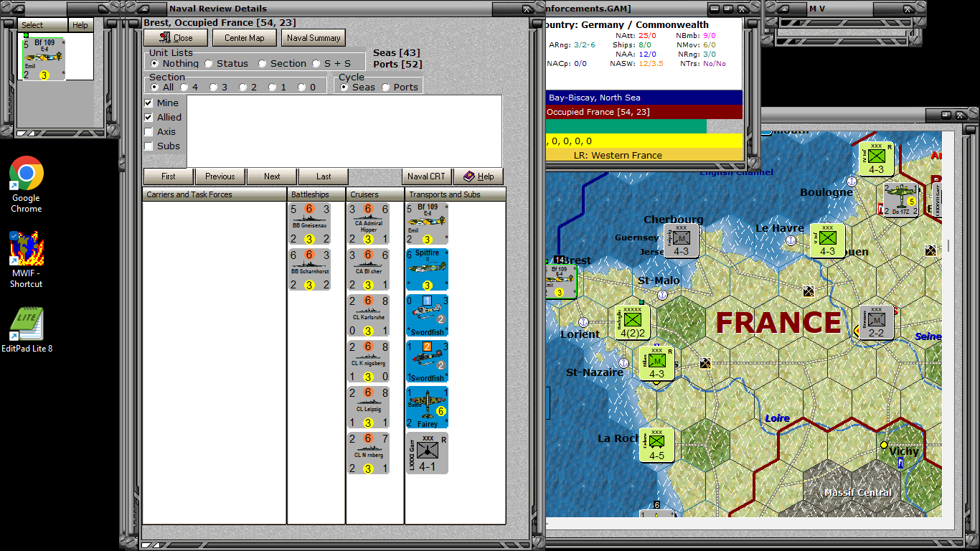Click the Transports and Subs column header
The height and width of the screenshot is (551, 980).
456,194
